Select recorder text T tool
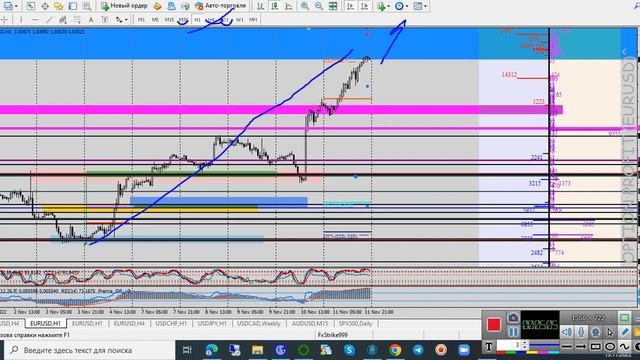Image resolution: width=640 pixels, height=360 pixels. (489, 346)
